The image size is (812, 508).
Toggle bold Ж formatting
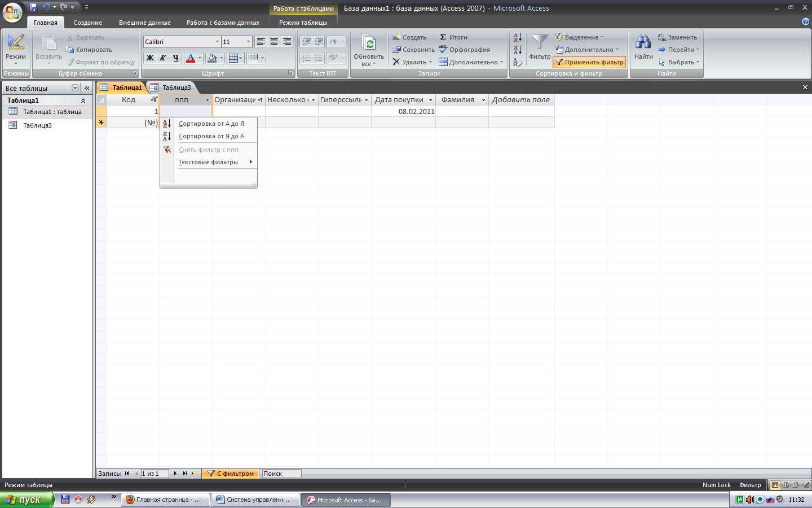tap(150, 58)
